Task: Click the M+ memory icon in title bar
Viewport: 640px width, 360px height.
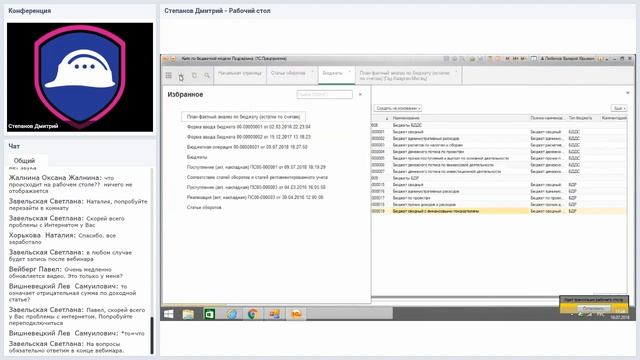Action: [515, 59]
